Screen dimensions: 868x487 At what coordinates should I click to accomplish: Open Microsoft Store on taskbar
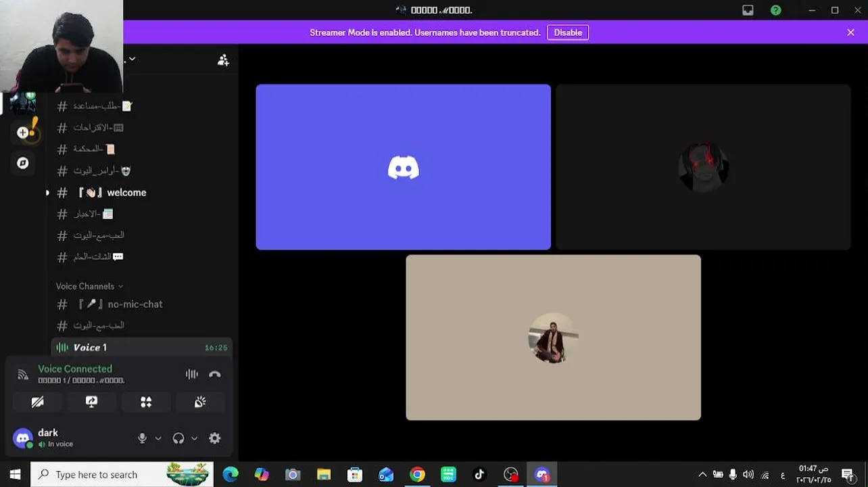click(355, 475)
